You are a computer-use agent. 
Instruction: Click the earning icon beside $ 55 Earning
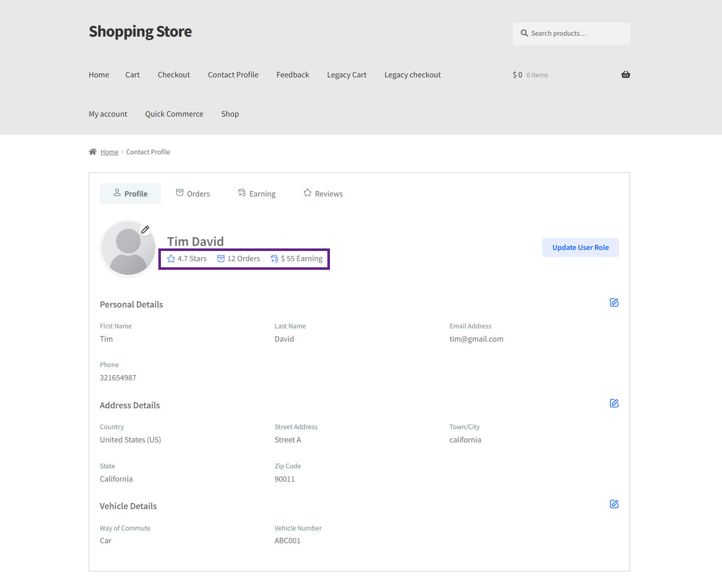(274, 259)
